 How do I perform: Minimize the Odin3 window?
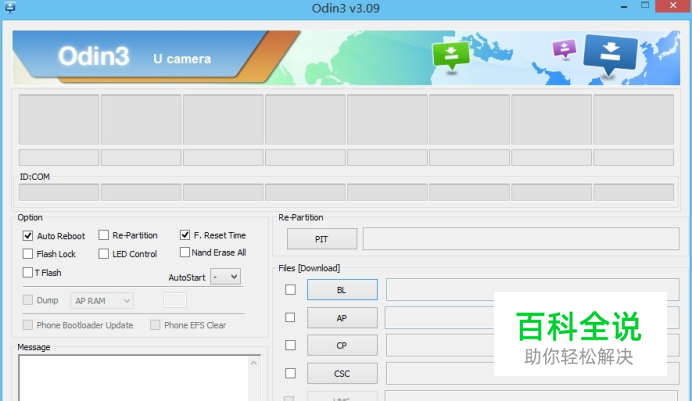click(x=624, y=7)
